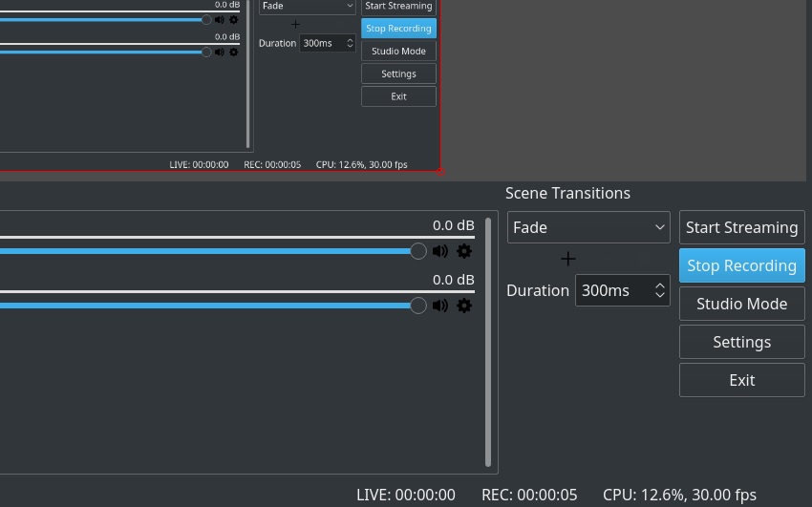812x507 pixels.
Task: Start Streaming from the main controls
Action: coord(742,227)
